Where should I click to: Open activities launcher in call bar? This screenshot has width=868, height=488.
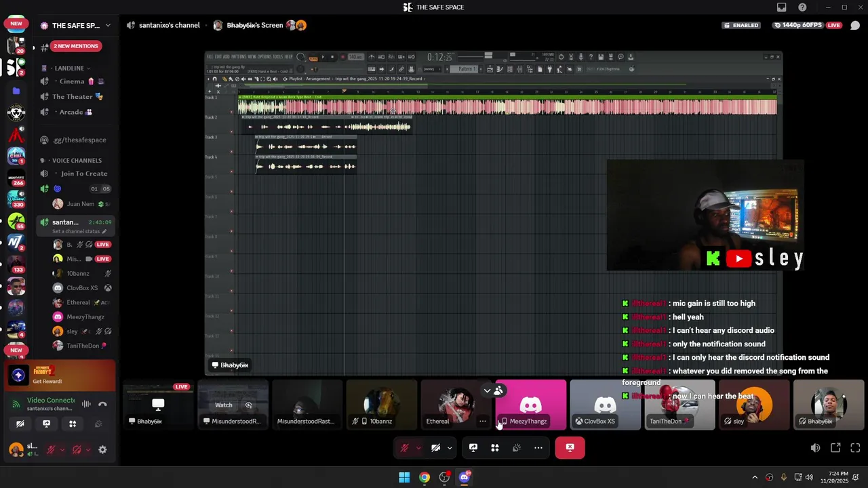coord(495,448)
